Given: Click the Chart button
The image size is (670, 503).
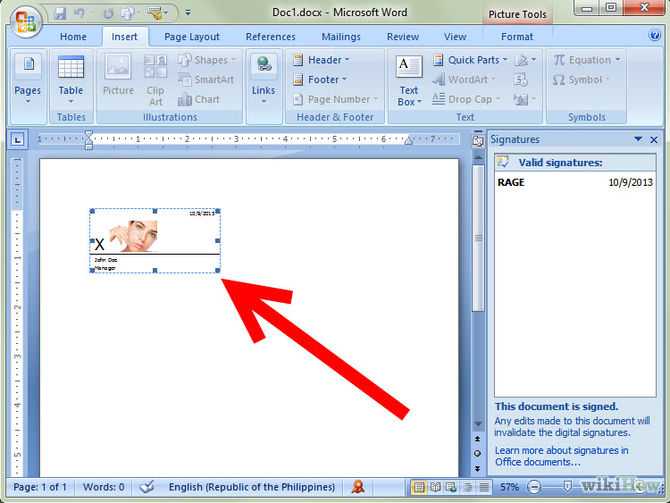Looking at the screenshot, I should click(x=199, y=100).
